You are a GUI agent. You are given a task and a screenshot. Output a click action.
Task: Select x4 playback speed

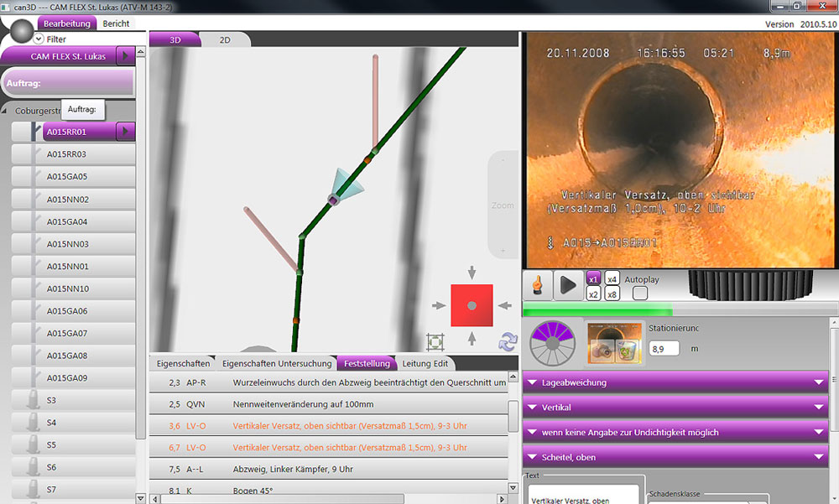612,279
